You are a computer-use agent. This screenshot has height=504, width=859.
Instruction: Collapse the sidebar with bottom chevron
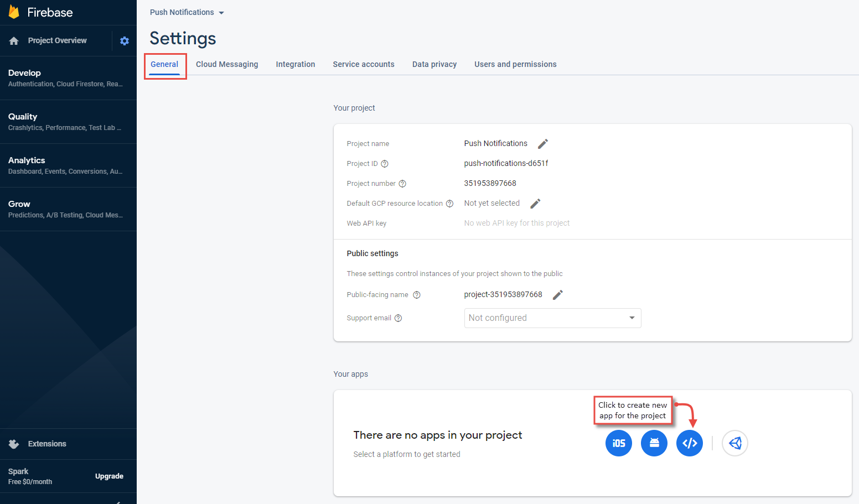coord(118,502)
